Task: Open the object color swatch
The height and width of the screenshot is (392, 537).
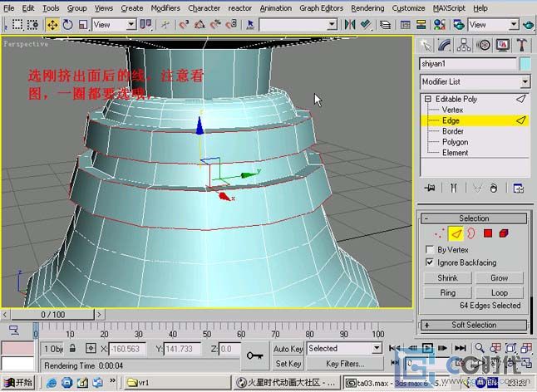Action: 525,64
